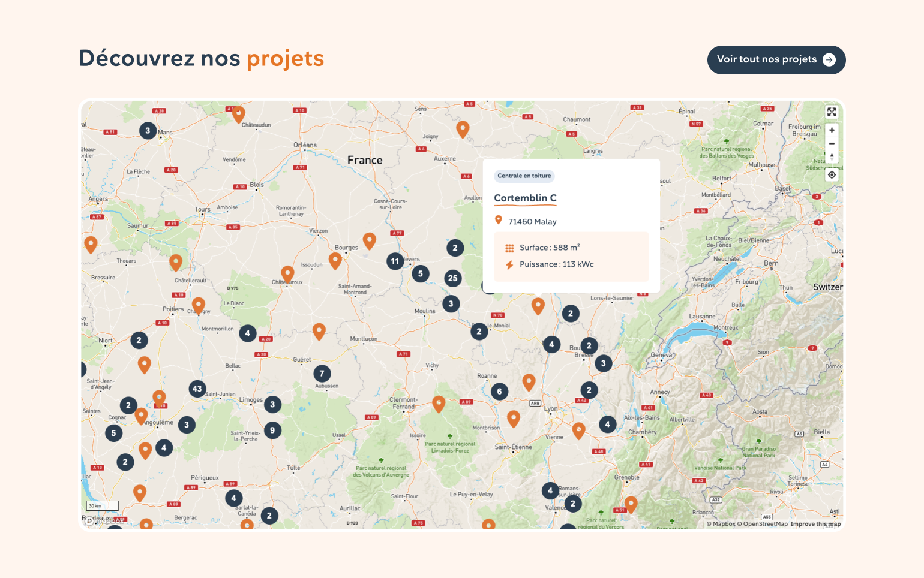
Task: Zoom out using the minus button
Action: pos(832,144)
